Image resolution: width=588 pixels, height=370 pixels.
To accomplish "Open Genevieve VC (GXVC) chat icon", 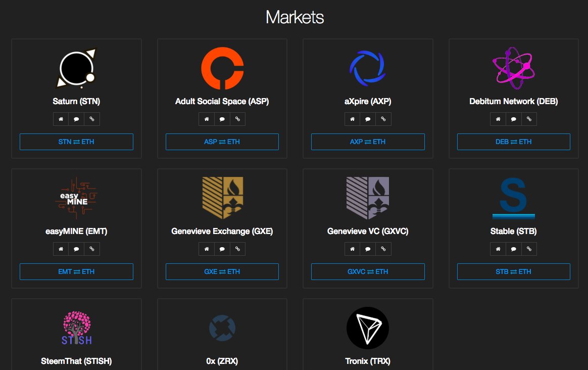I will [x=368, y=249].
